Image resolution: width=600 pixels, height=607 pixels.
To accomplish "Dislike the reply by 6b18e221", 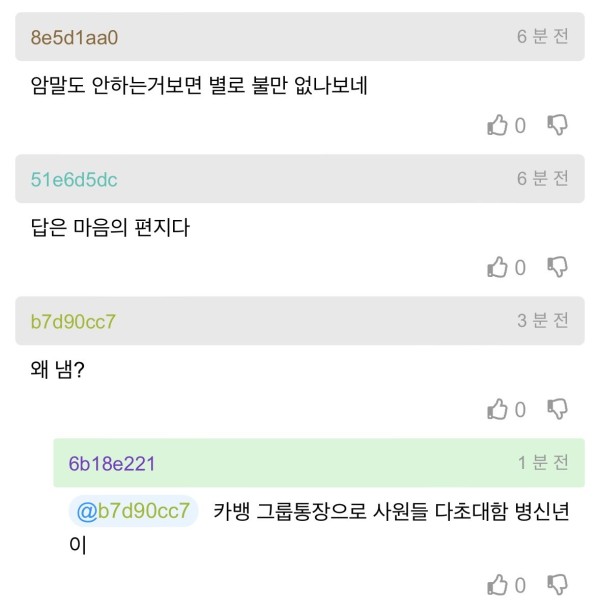I will click(557, 585).
